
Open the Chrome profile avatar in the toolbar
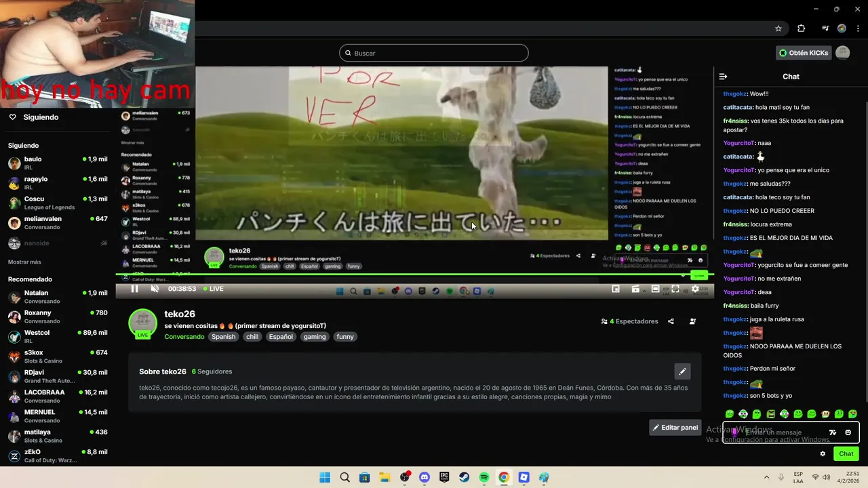tap(842, 28)
